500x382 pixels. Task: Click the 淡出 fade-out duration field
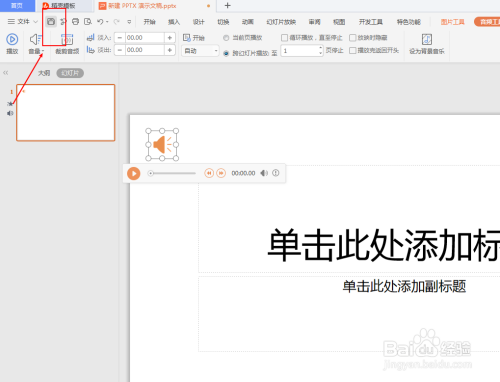[145, 50]
